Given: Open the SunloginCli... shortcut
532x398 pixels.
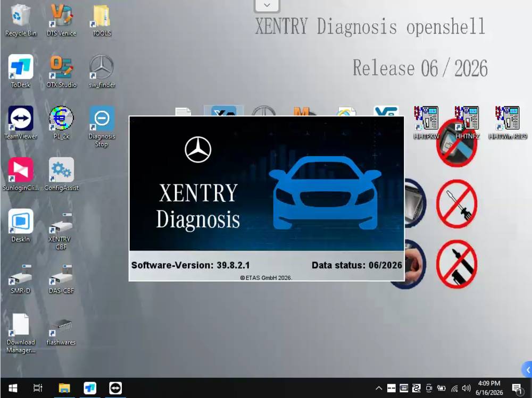Looking at the screenshot, I should tap(20, 174).
